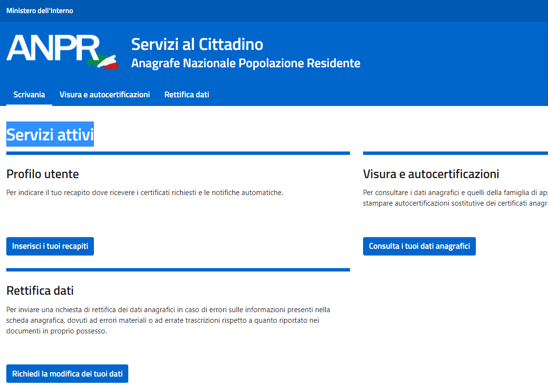Click the Servizi al Cittadino site title

point(197,44)
